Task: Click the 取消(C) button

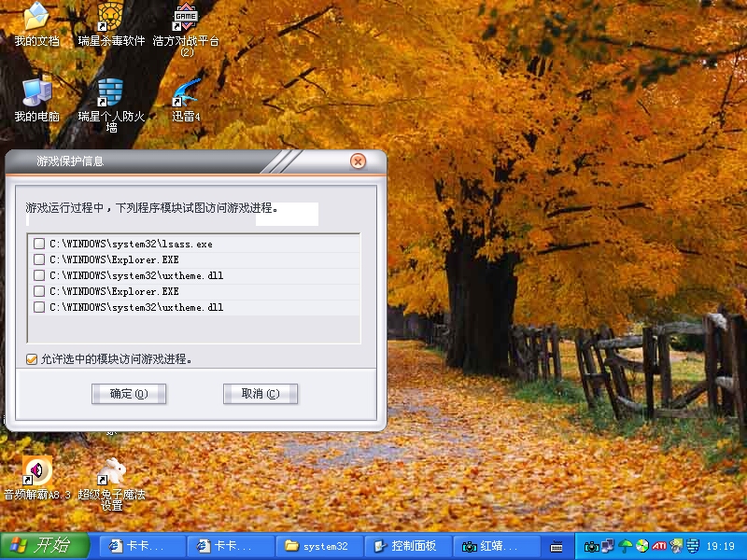Action: (x=261, y=394)
